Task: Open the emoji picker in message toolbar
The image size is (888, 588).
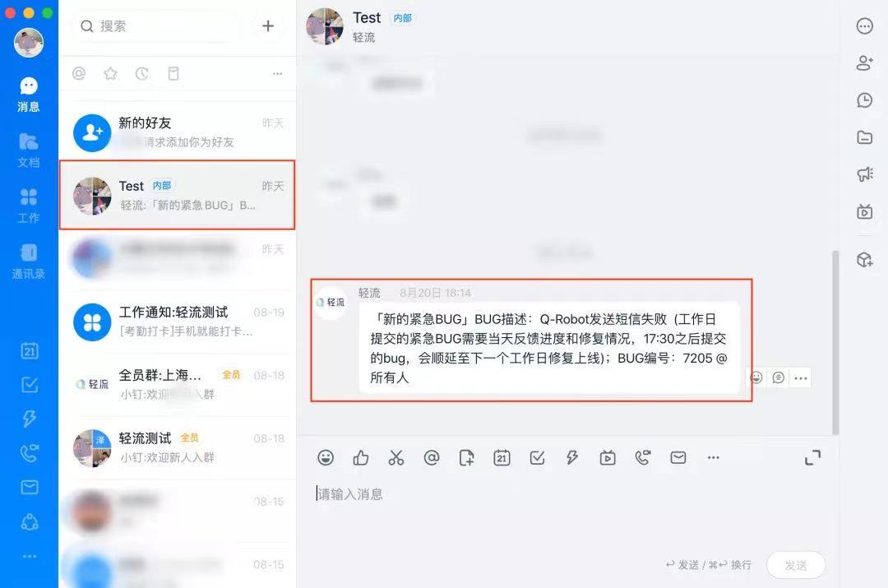Action: pos(326,458)
